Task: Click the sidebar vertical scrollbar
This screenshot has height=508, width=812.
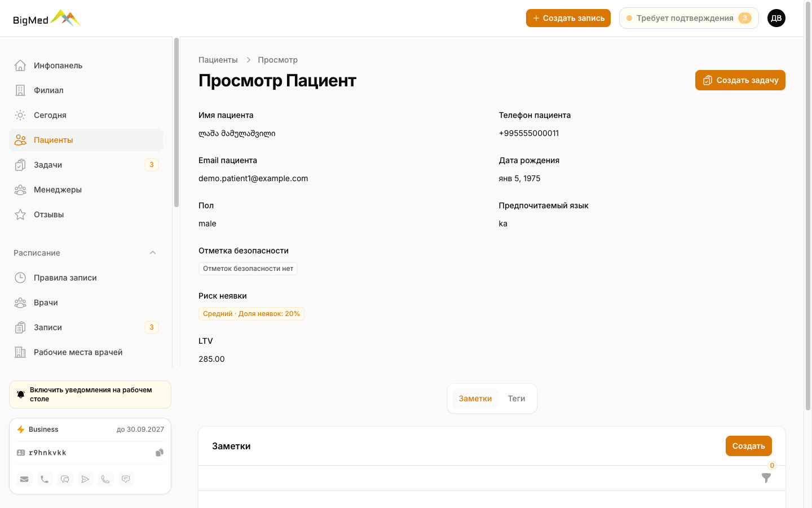Action: tap(176, 122)
